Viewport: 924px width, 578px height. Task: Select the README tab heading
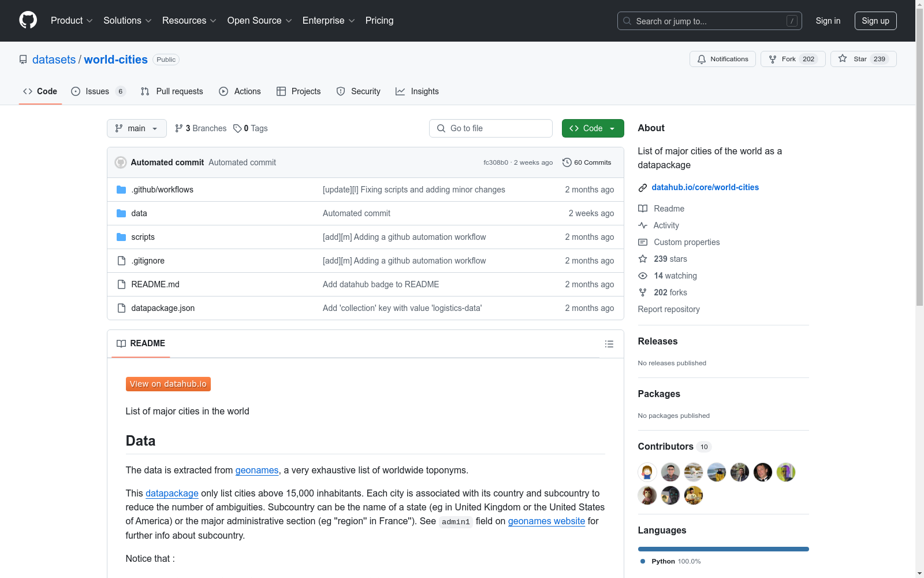(x=141, y=343)
